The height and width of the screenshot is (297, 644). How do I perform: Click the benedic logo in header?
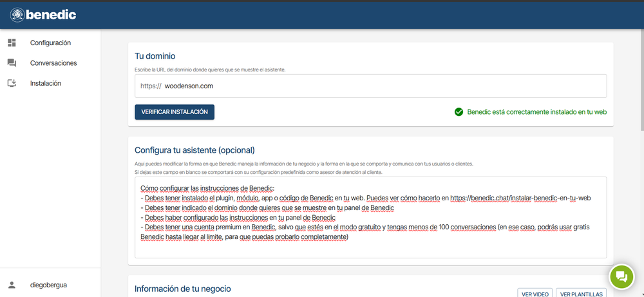[x=43, y=15]
